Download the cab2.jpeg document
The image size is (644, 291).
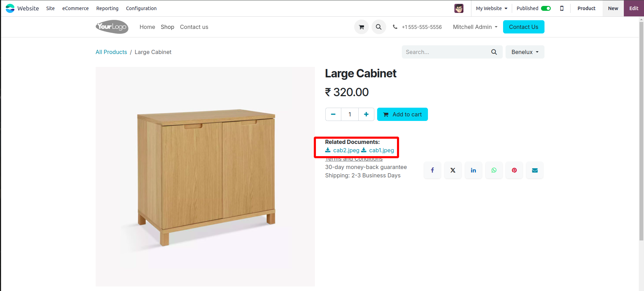(x=345, y=150)
